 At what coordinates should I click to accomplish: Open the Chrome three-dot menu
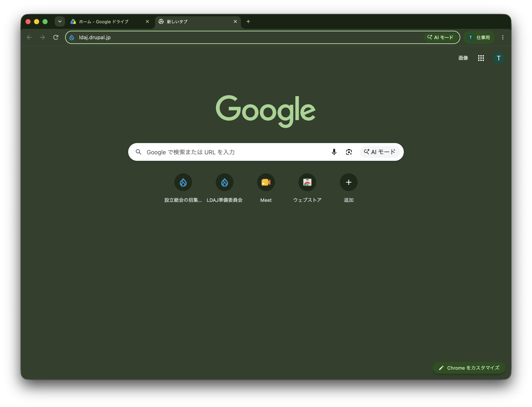coord(502,37)
